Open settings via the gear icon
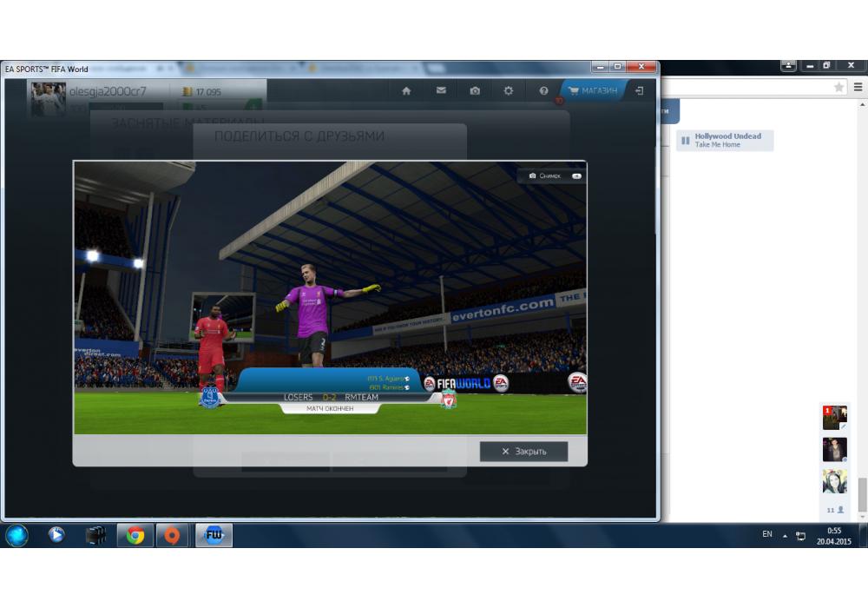 (x=509, y=90)
